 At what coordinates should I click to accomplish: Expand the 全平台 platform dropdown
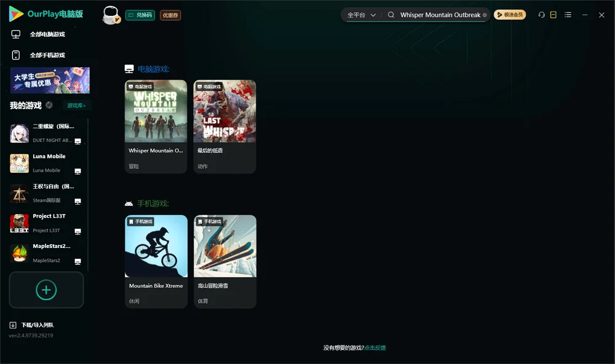pos(361,15)
